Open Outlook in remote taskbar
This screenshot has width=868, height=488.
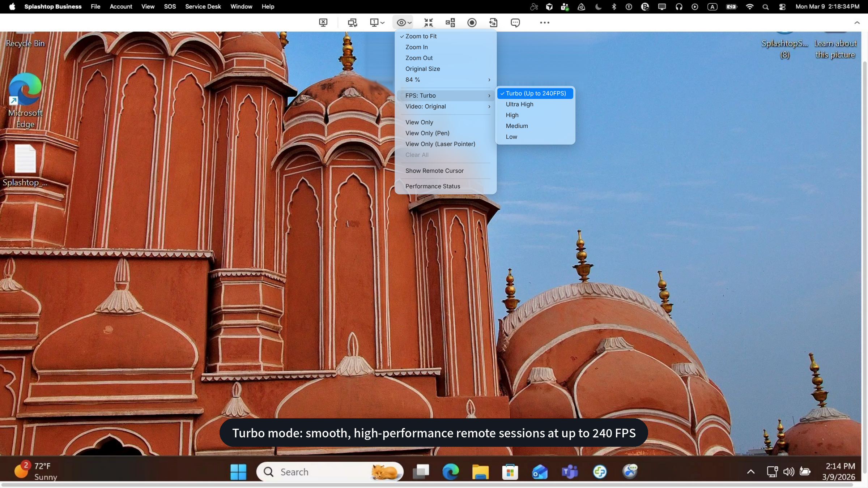[x=540, y=472]
